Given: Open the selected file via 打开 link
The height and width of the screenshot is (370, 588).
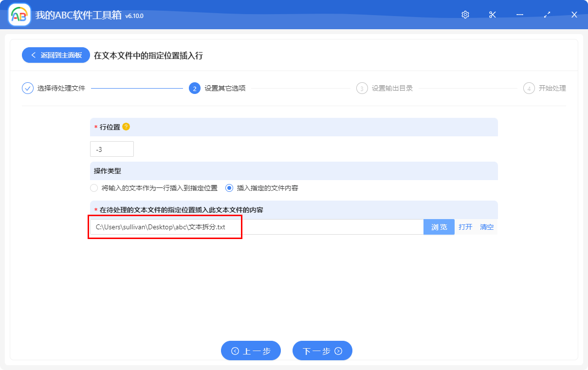Looking at the screenshot, I should 465,227.
